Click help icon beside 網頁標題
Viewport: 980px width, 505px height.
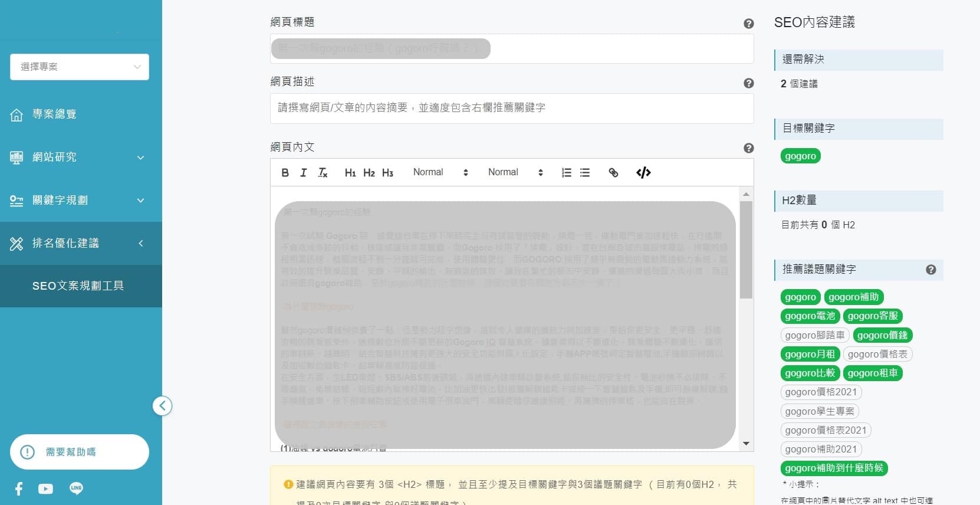748,24
